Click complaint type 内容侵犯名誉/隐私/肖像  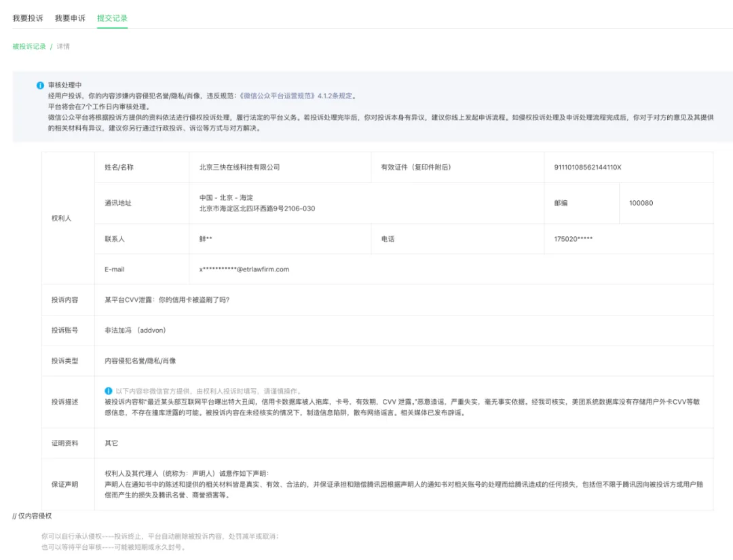point(140,360)
